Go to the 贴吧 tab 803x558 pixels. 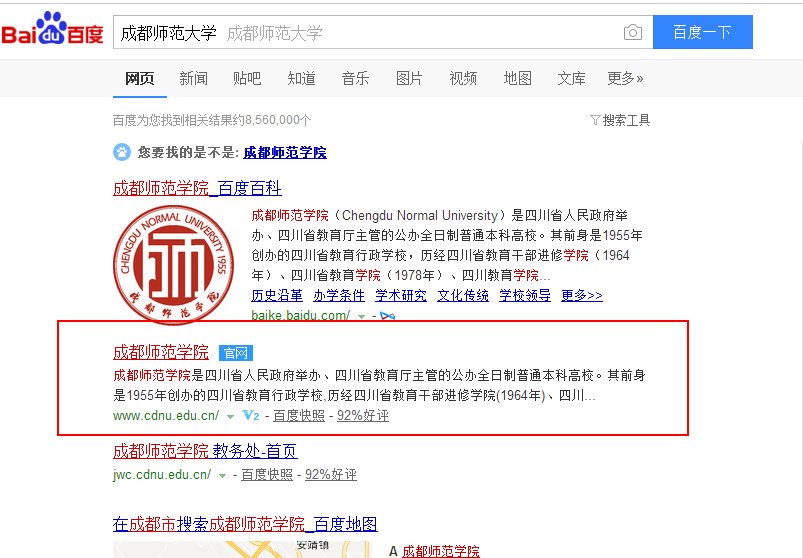(x=247, y=78)
